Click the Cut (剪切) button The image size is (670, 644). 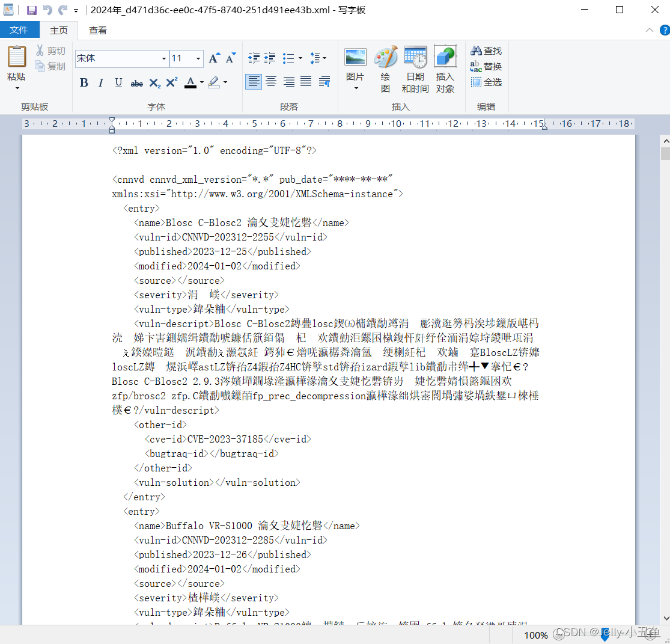(x=50, y=51)
